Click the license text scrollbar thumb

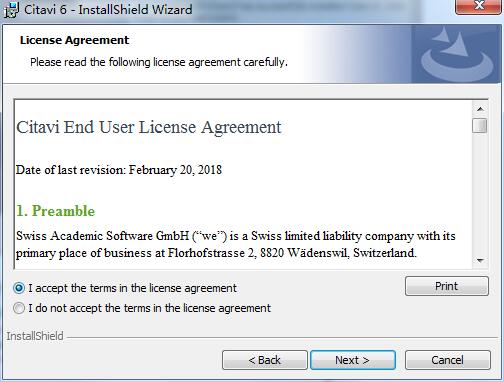click(480, 126)
